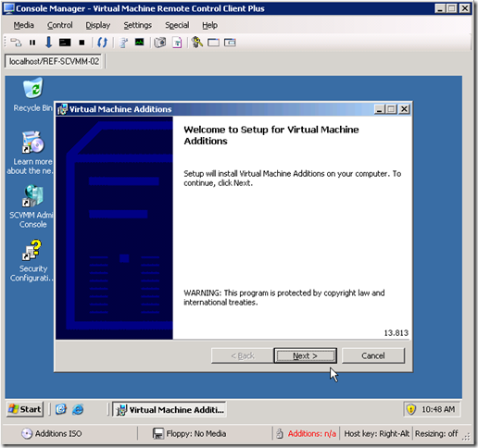Pause the virtual machine from the toolbar

(x=32, y=43)
